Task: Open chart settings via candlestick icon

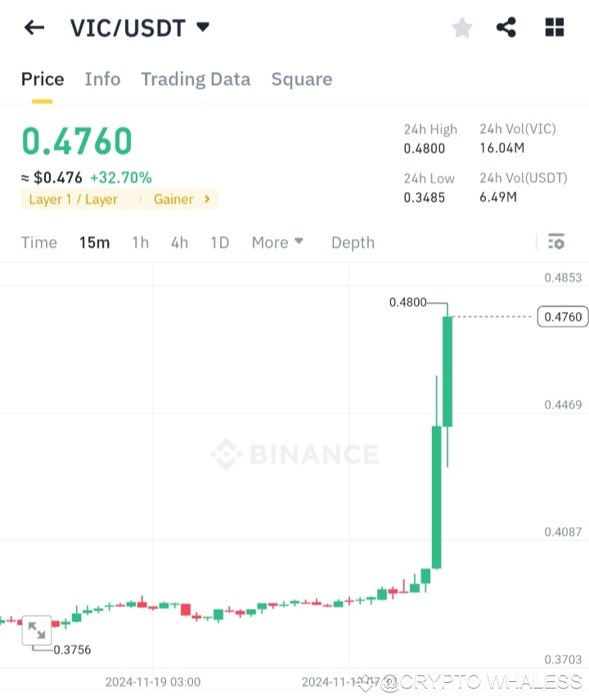Action: click(x=555, y=242)
